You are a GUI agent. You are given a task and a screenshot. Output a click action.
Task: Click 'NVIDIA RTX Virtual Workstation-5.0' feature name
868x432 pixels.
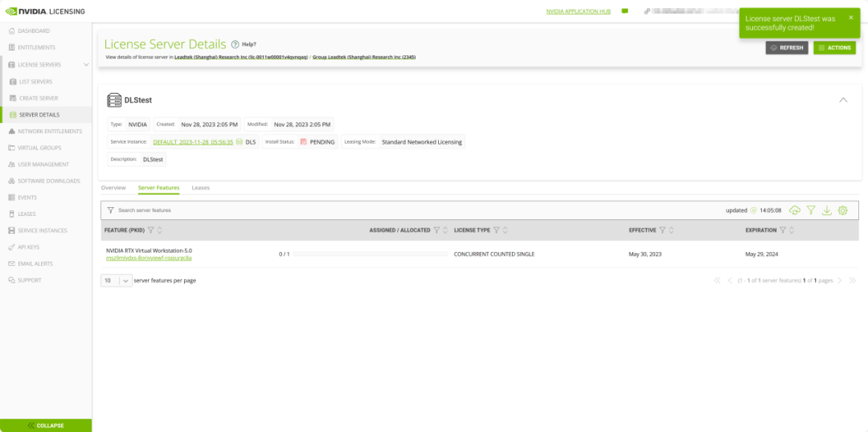(149, 251)
